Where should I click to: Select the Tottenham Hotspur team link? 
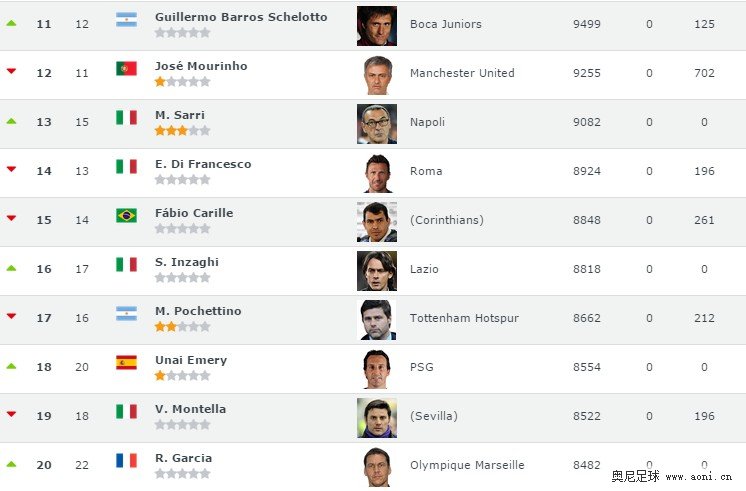(464, 318)
